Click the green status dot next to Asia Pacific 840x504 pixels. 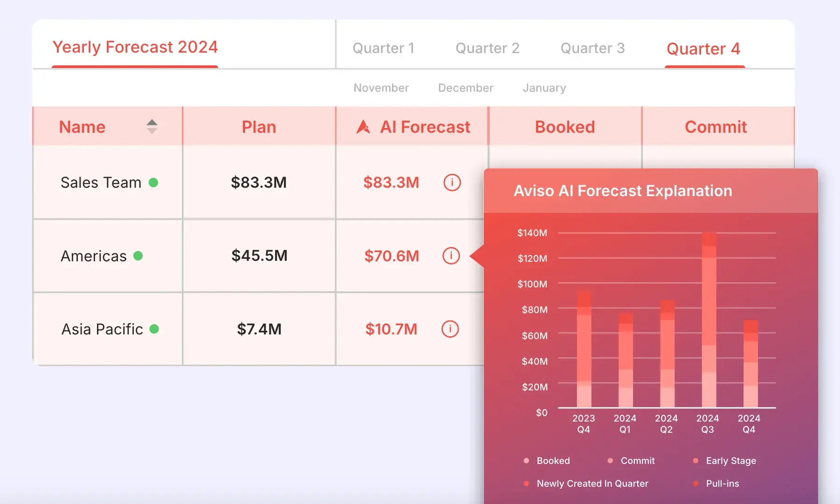point(154,329)
